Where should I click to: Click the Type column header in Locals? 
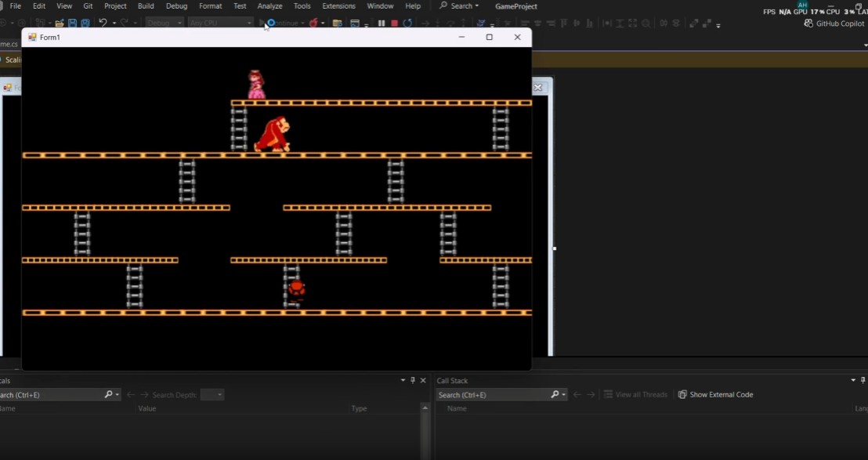(x=360, y=408)
